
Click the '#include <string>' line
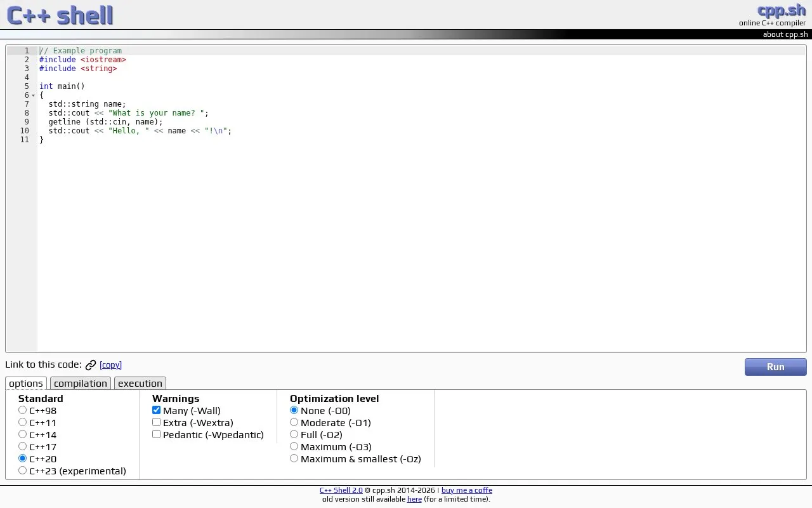coord(78,69)
